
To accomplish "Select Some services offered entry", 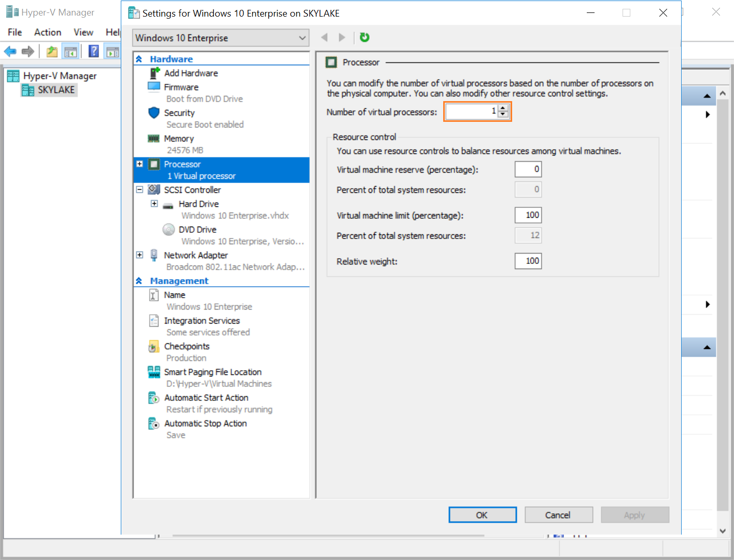I will coord(208,332).
